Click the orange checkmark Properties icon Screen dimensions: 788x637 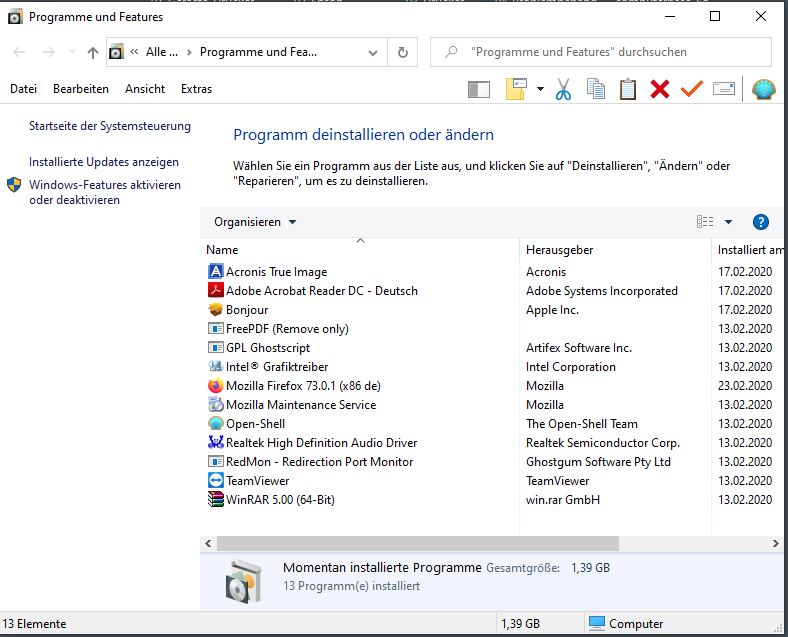point(692,89)
